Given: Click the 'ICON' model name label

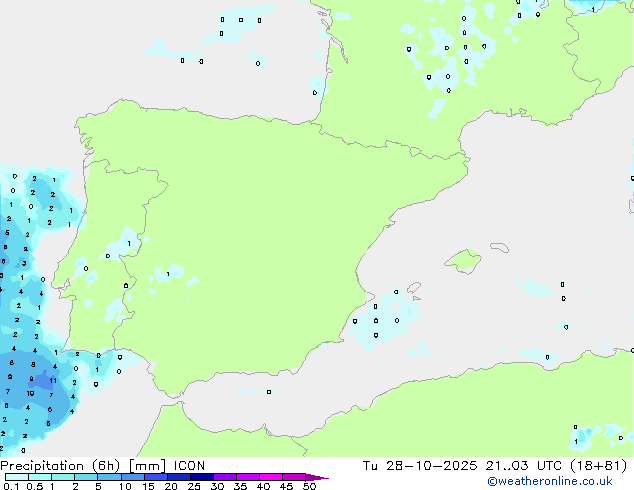Looking at the screenshot, I should click(x=189, y=466).
